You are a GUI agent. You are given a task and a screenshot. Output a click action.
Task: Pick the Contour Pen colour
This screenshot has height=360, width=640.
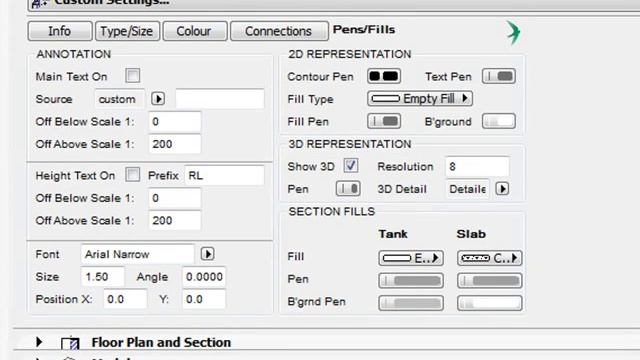click(x=384, y=76)
